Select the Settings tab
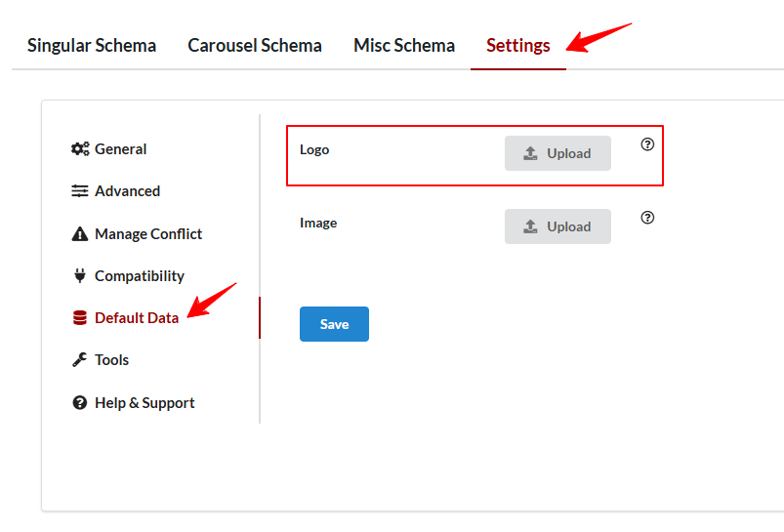The image size is (784, 532). pyautogui.click(x=518, y=46)
